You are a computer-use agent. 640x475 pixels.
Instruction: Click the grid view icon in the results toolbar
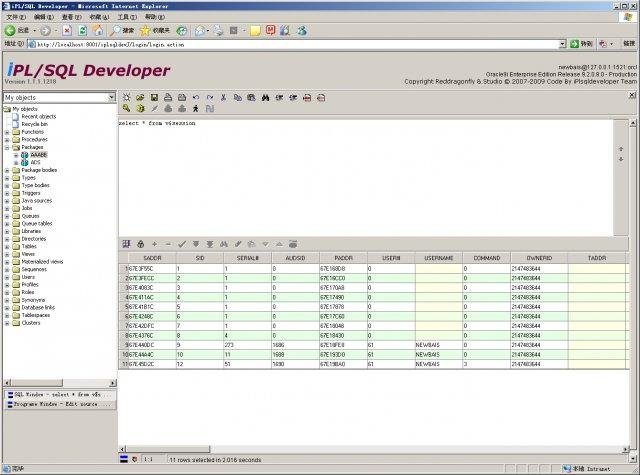pyautogui.click(x=127, y=244)
